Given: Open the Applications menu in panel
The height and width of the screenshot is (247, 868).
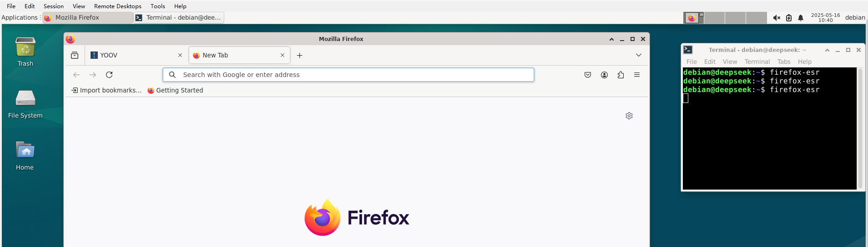Looking at the screenshot, I should 20,17.
